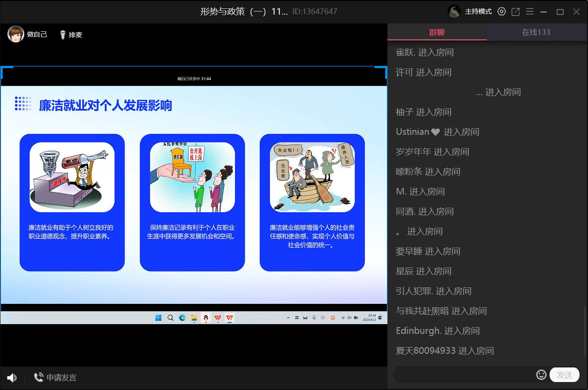Switch to the 在线133 tab
The width and height of the screenshot is (588, 390).
[536, 32]
